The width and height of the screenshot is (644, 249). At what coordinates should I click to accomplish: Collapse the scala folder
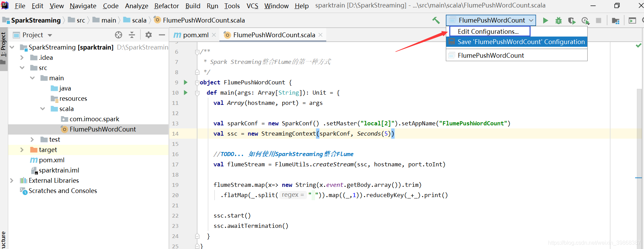pos(42,109)
